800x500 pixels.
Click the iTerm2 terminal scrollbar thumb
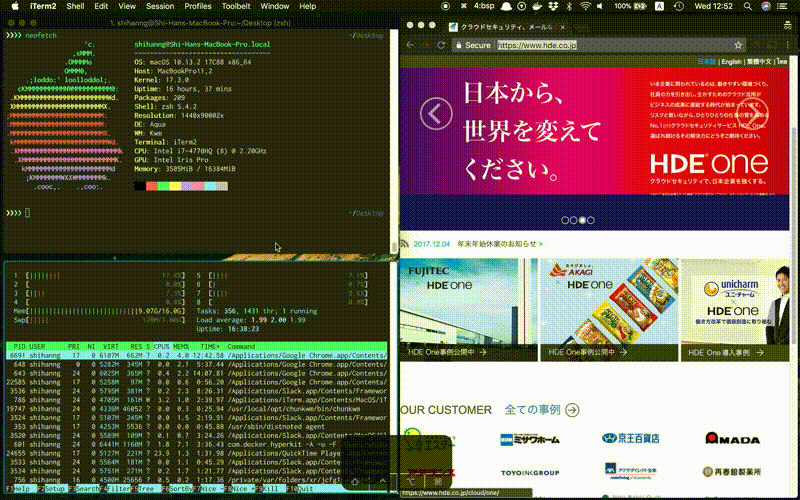pos(394,246)
